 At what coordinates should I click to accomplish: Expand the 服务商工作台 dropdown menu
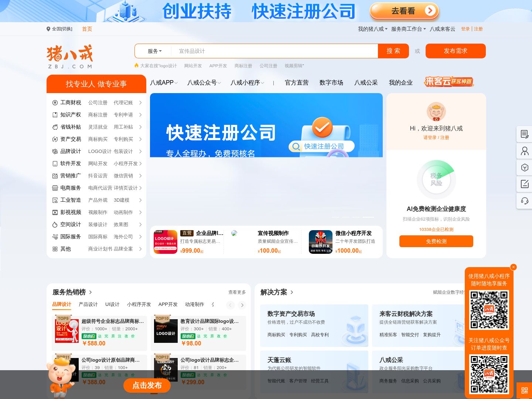(409, 29)
